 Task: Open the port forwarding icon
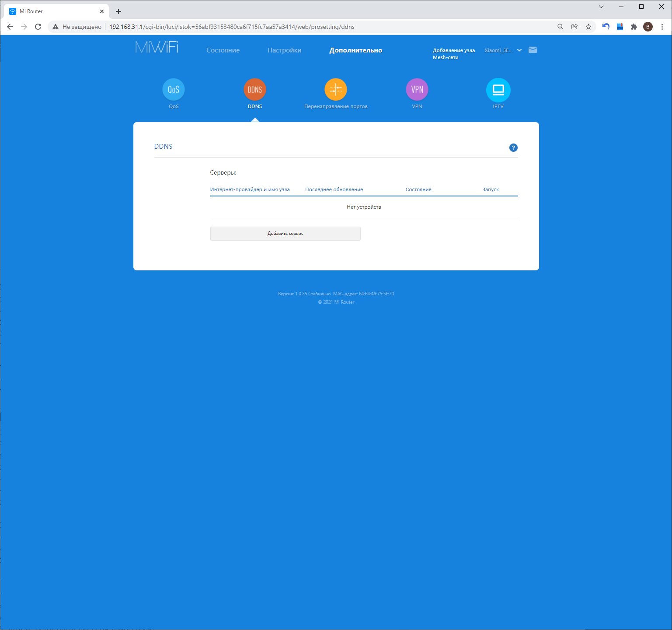click(x=336, y=90)
